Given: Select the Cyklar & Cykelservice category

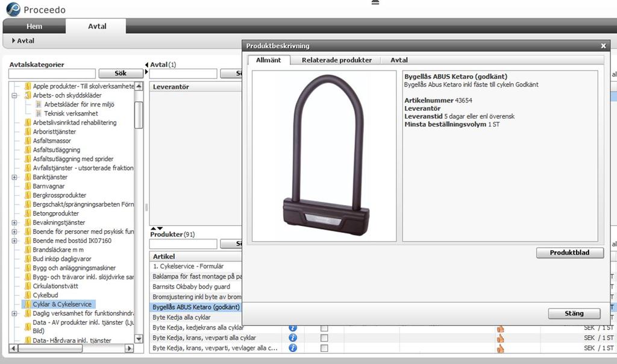Looking at the screenshot, I should [62, 304].
